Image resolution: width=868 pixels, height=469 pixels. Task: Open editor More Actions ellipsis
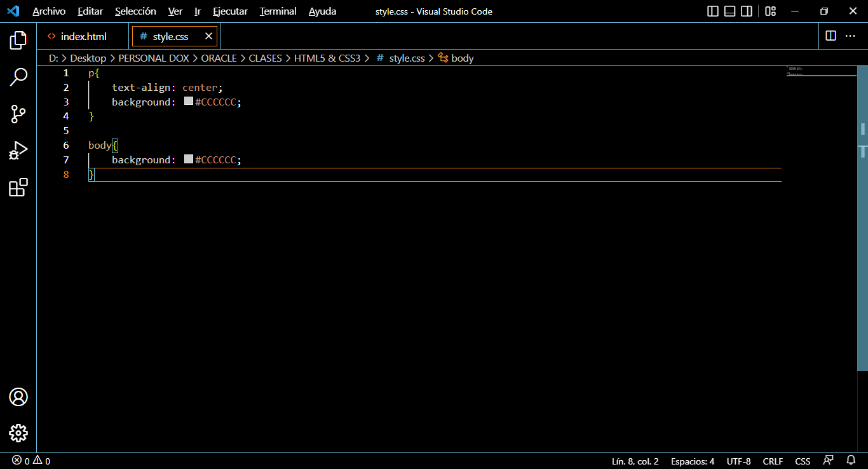pyautogui.click(x=850, y=36)
